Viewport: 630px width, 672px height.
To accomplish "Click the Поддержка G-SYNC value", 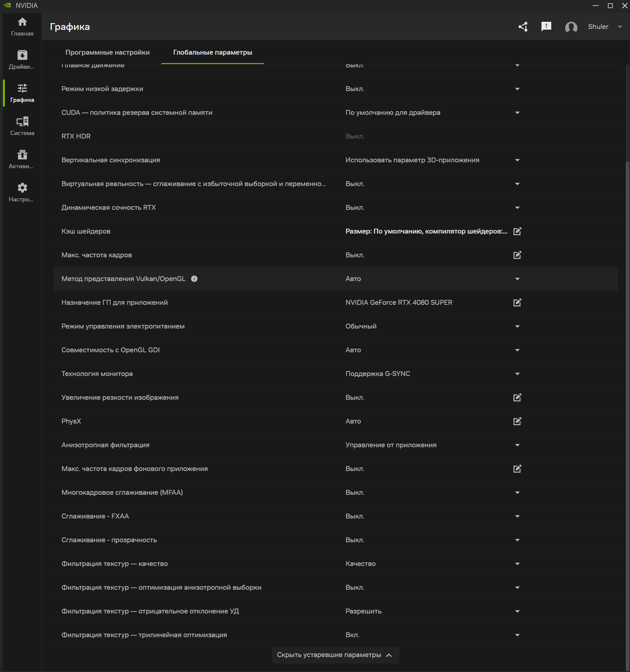I will 378,374.
